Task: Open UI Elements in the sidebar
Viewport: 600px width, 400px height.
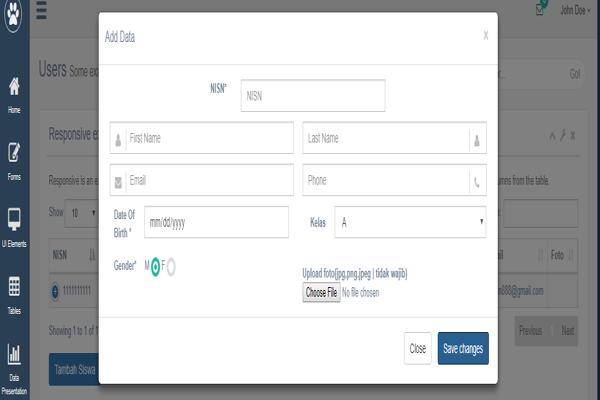Action: (x=14, y=219)
